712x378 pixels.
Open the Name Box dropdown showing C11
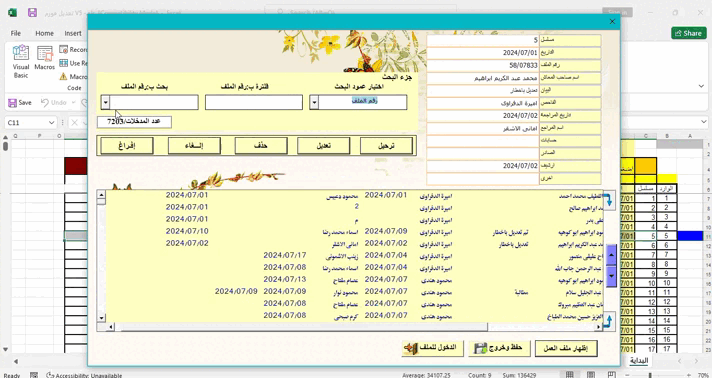click(x=52, y=123)
